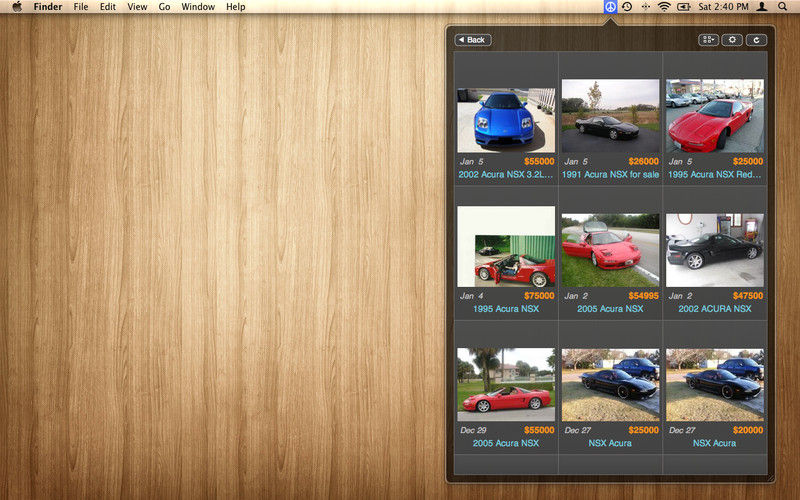Click the Sat 2:40 PM clock
Image resolution: width=800 pixels, height=500 pixels.
pos(723,7)
